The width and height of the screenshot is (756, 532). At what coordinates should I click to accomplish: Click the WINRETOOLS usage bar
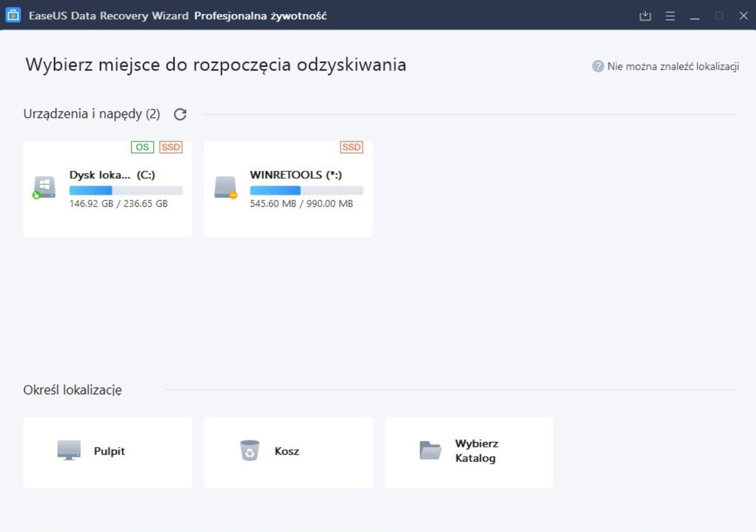(306, 190)
